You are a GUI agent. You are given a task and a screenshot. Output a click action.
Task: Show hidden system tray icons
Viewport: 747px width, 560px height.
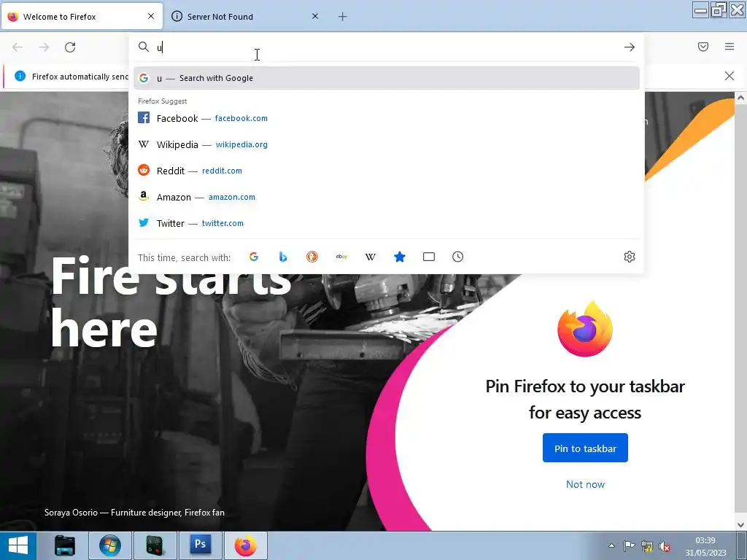611,545
